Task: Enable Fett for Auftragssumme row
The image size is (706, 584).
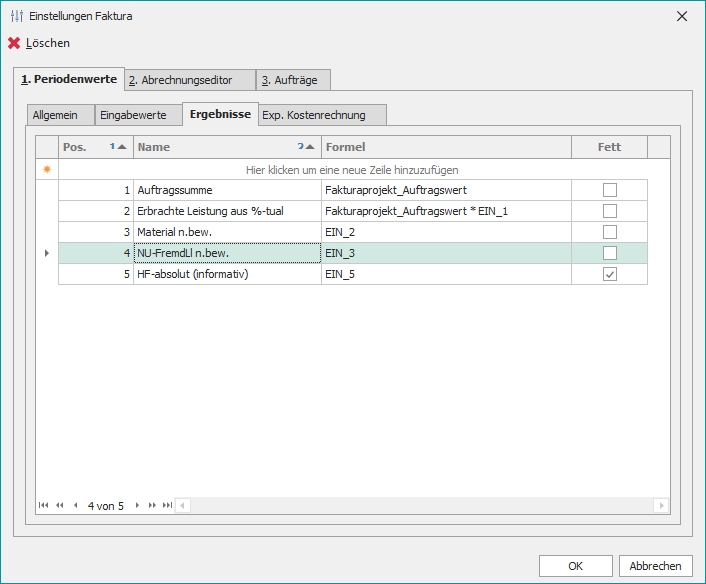Action: tap(609, 189)
